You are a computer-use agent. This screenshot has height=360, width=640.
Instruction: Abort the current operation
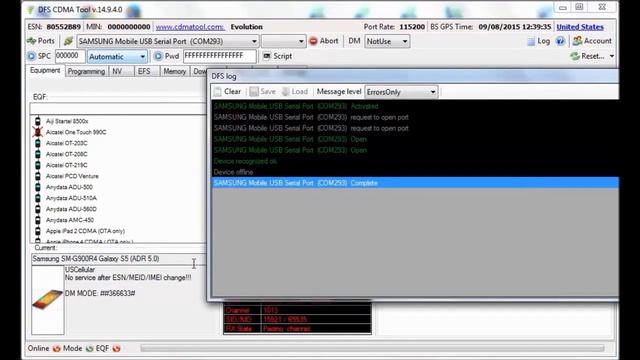coord(324,41)
